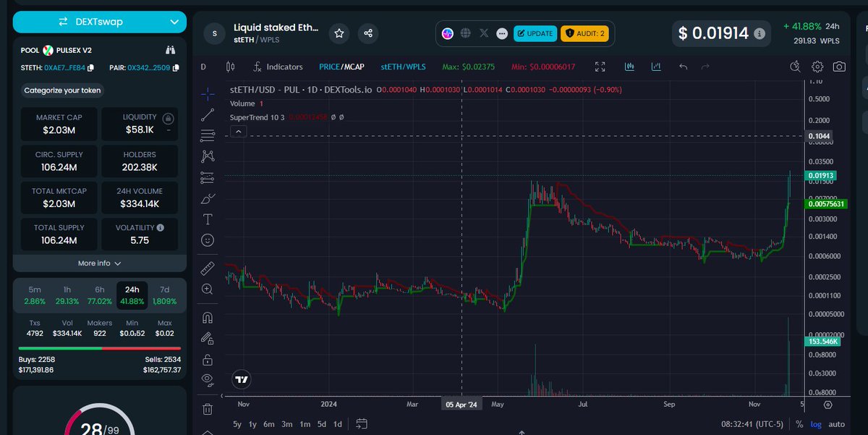Select the Text annotation tool
Screen dimensions: 868x435
click(208, 219)
